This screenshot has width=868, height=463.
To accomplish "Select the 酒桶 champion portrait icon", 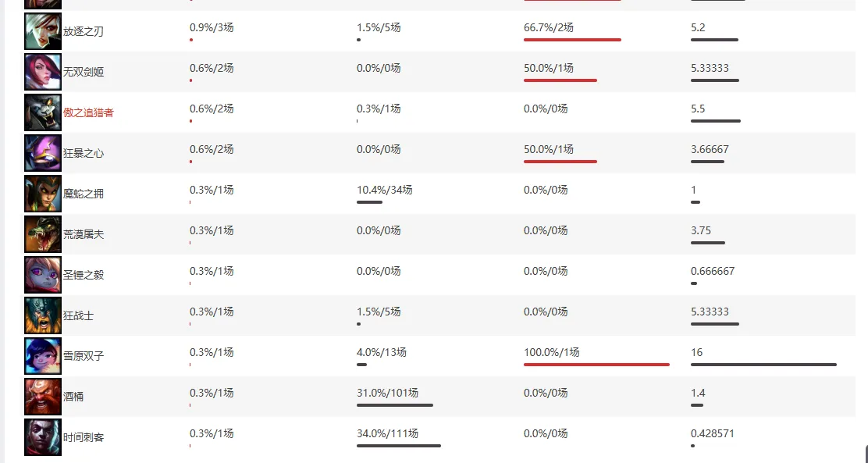I will 43,397.
